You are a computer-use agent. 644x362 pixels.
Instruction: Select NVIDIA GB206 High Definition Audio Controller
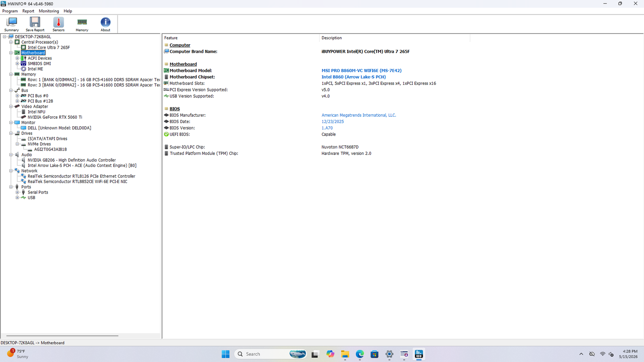coord(72,160)
